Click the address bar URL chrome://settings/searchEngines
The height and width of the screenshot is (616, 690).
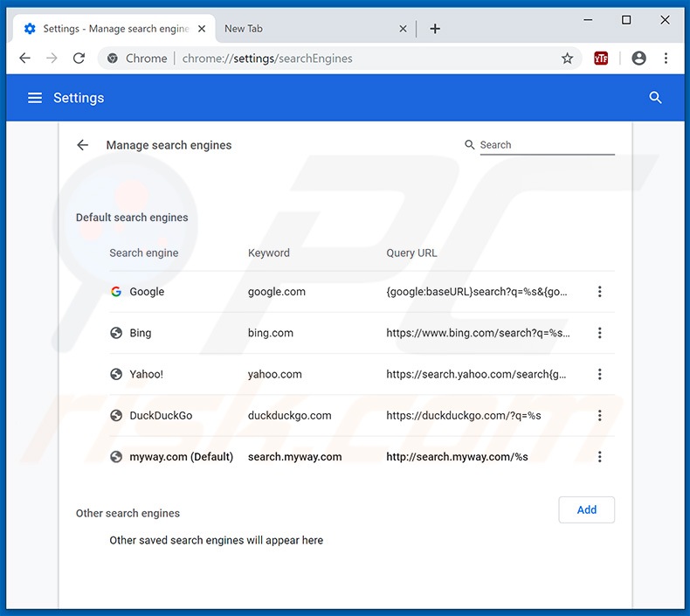[x=267, y=59]
